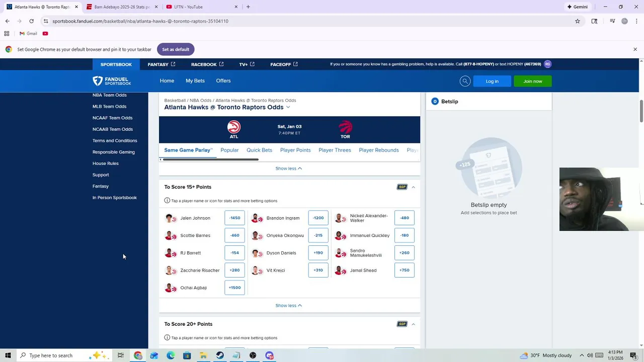Open In Person Sportsbook sidebar link

pos(115,198)
